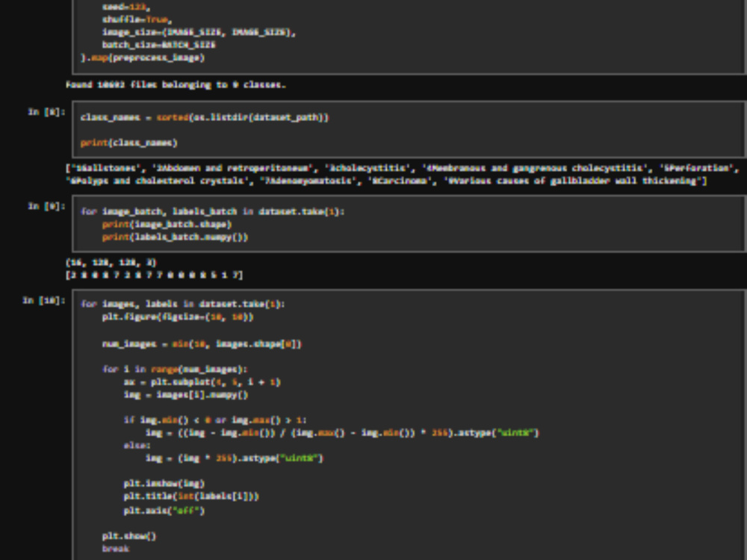Click '9Various causes of gallbladder wall thickening' output

coord(574,181)
